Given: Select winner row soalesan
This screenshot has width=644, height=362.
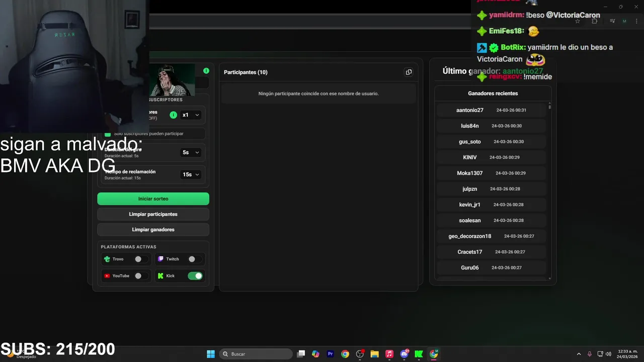Looking at the screenshot, I should click(491, 220).
